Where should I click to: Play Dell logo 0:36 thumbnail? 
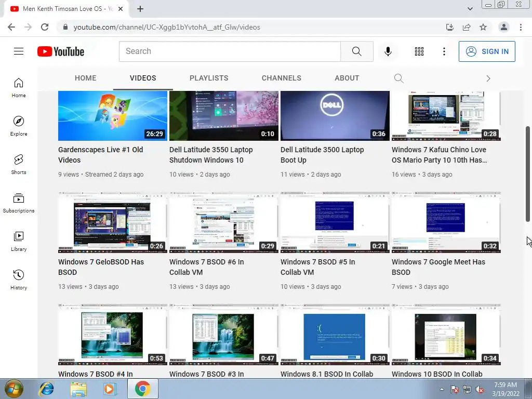click(x=335, y=116)
